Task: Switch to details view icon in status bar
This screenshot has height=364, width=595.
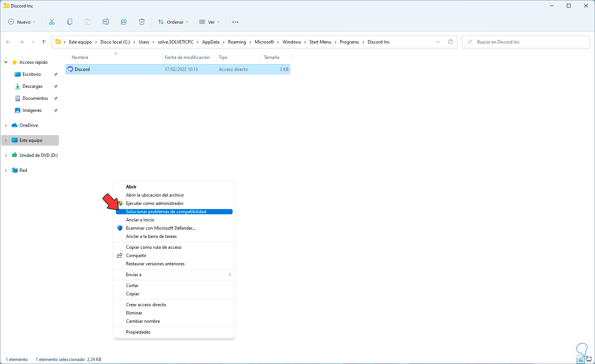Action: click(x=581, y=359)
